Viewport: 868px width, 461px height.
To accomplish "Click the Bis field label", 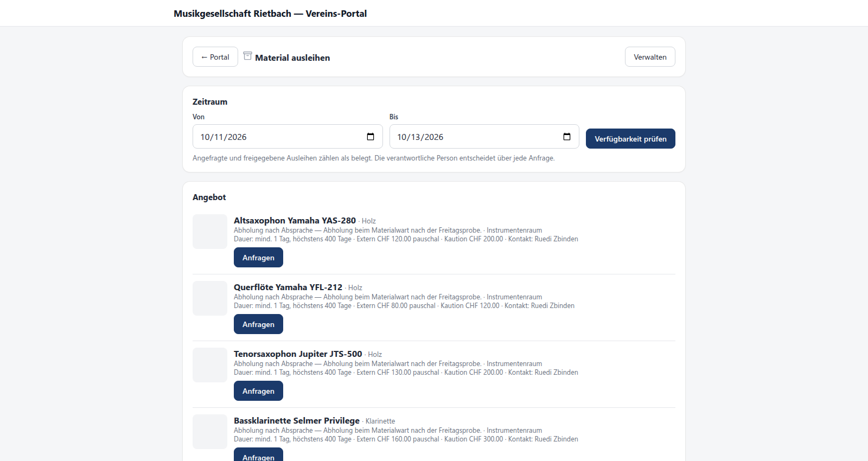I will pyautogui.click(x=394, y=117).
